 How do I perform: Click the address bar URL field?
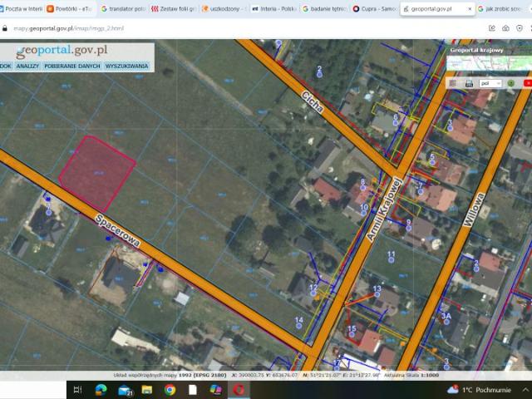[x=68, y=28]
